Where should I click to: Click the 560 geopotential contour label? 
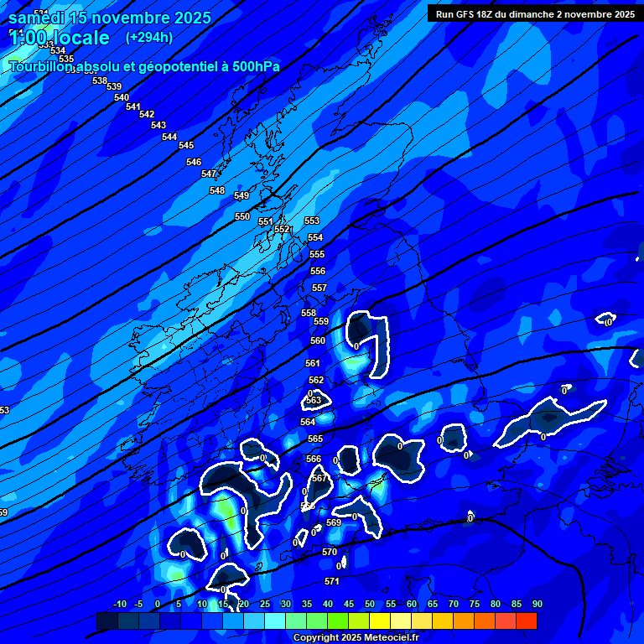pos(318,341)
